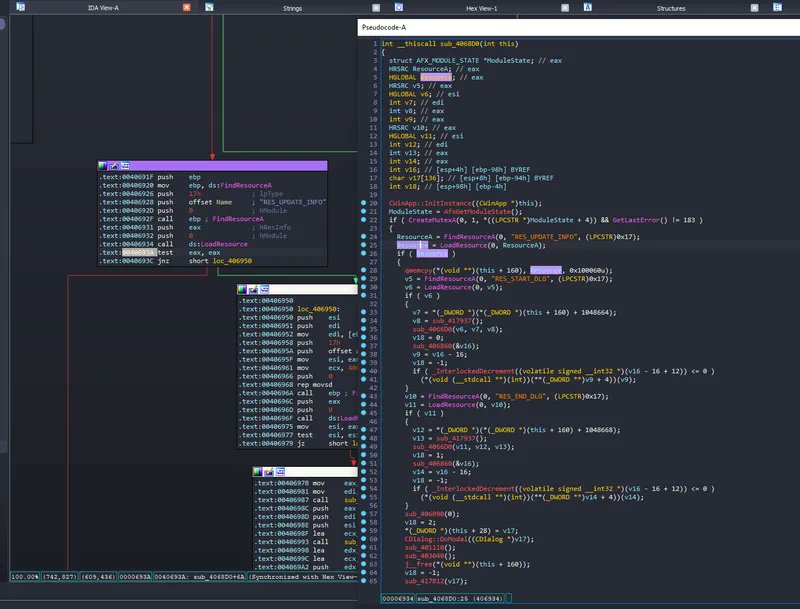Click the Hex View-1 tab icon
The width and height of the screenshot is (800, 609).
click(x=399, y=6)
